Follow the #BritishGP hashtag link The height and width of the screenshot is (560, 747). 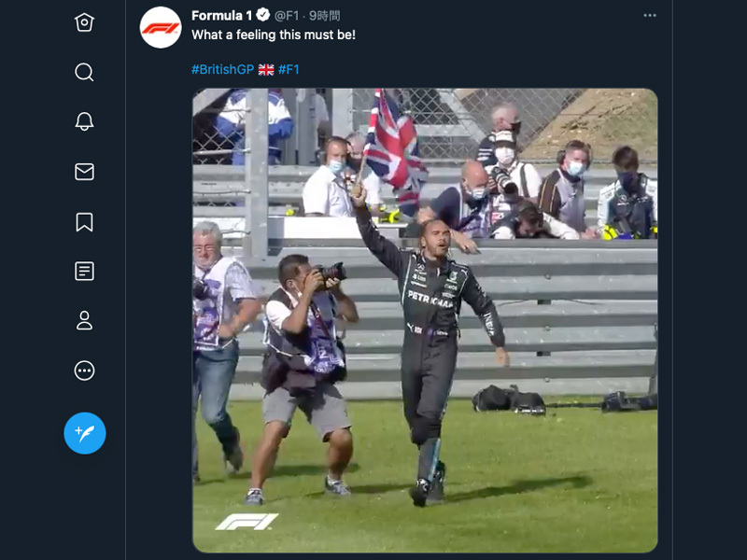tap(221, 69)
